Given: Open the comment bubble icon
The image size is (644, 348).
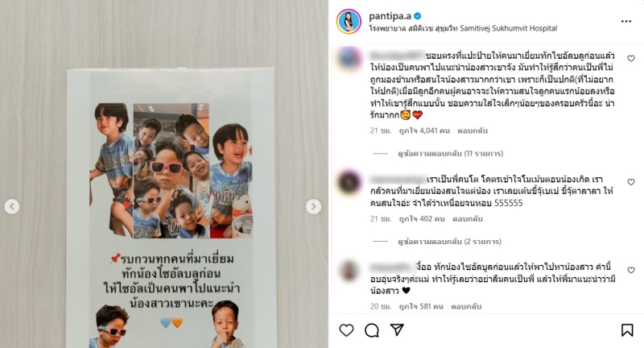Looking at the screenshot, I should [x=372, y=330].
